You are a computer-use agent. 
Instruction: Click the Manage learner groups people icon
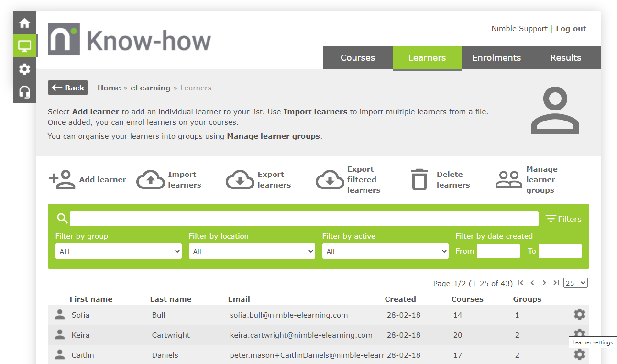[508, 180]
